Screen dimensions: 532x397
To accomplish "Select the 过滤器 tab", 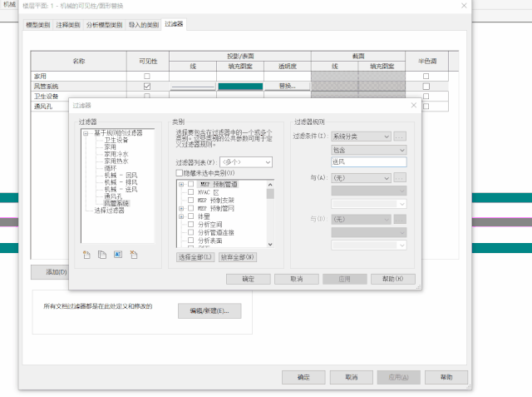I will coord(174,24).
